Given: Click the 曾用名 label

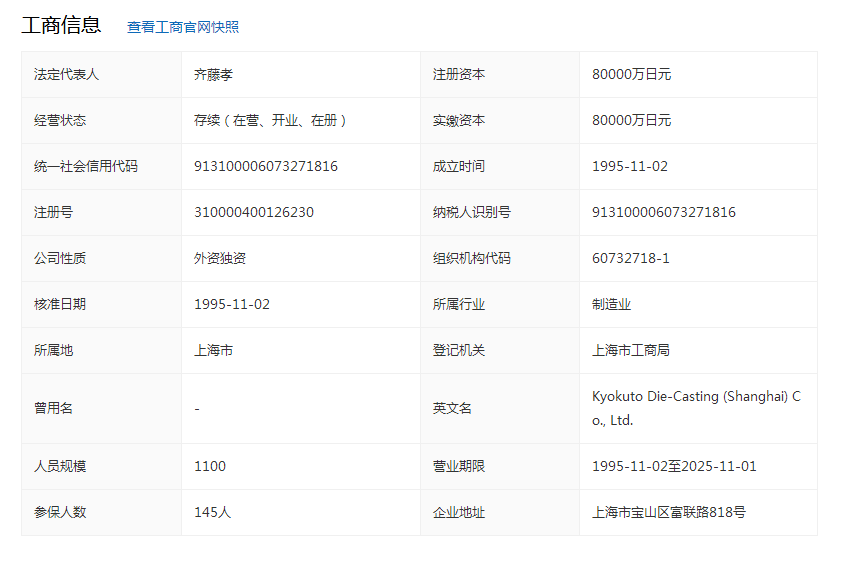Looking at the screenshot, I should [x=54, y=409].
